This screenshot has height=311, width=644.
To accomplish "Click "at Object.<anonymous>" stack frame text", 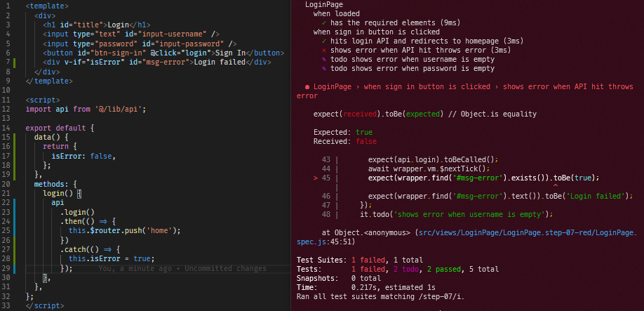I will coord(366,232).
